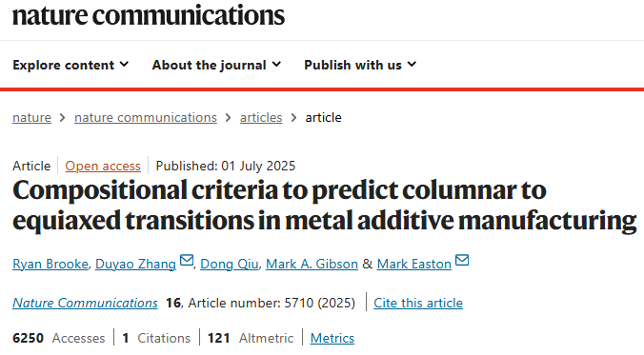Go to nature communications breadcrumb link
644x355 pixels.
coord(146,118)
